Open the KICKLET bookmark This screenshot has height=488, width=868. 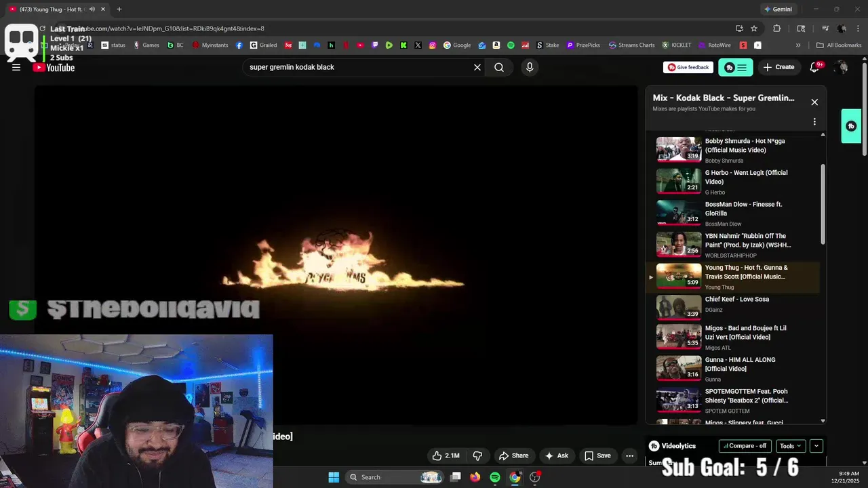[x=677, y=45]
